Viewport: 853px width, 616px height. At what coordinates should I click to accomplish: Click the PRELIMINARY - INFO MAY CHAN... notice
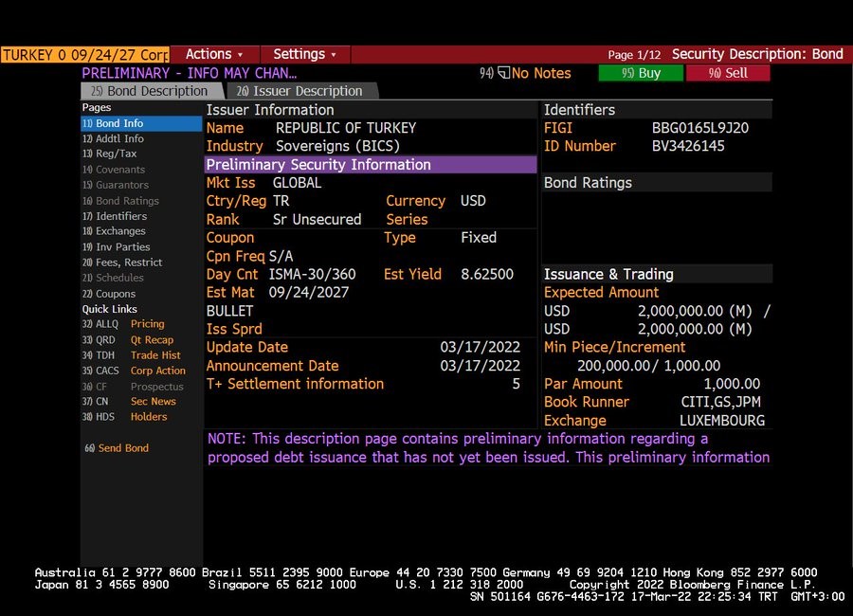click(189, 73)
